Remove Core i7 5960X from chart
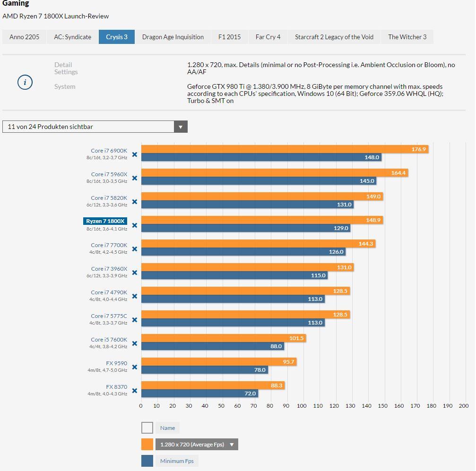 (x=135, y=178)
